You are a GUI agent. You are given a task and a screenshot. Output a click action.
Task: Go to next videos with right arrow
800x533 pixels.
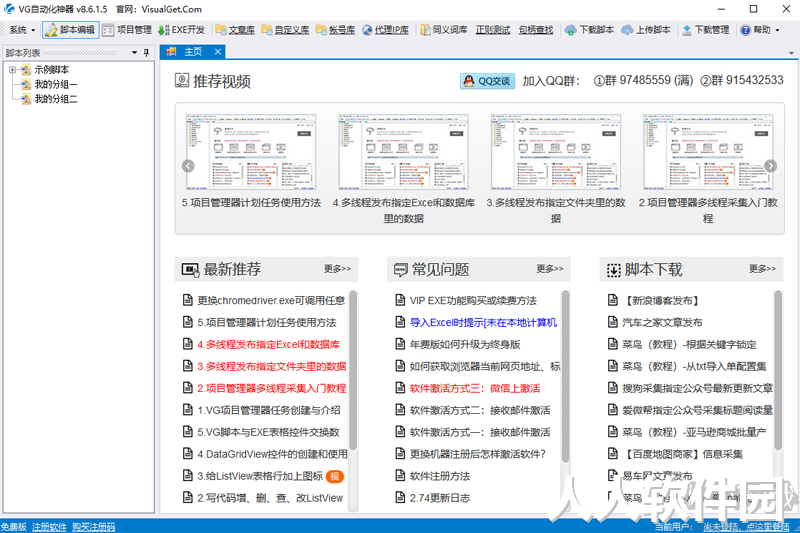[770, 166]
